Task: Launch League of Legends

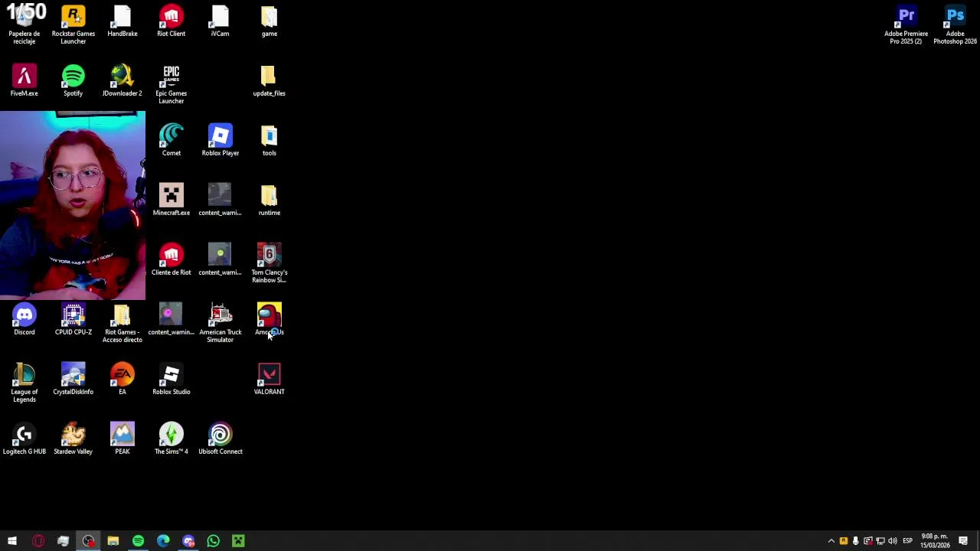Action: [x=24, y=383]
